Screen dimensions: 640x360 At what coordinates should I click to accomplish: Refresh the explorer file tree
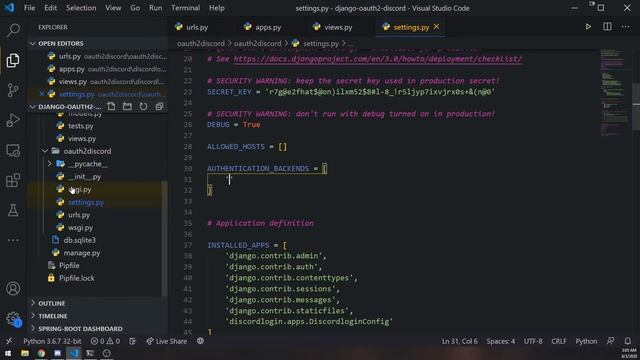pos(143,107)
